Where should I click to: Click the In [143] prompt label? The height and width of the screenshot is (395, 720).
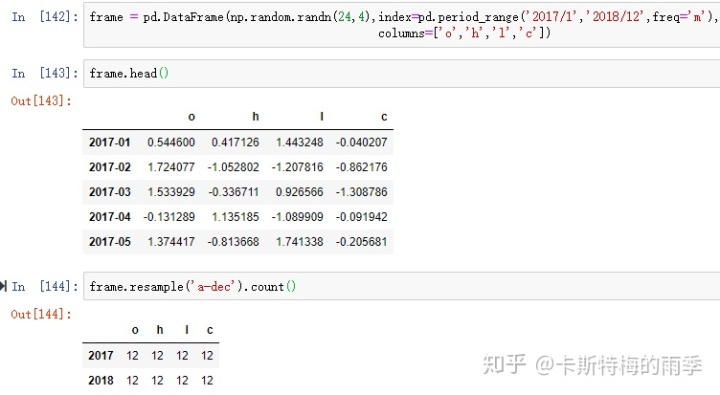point(45,73)
